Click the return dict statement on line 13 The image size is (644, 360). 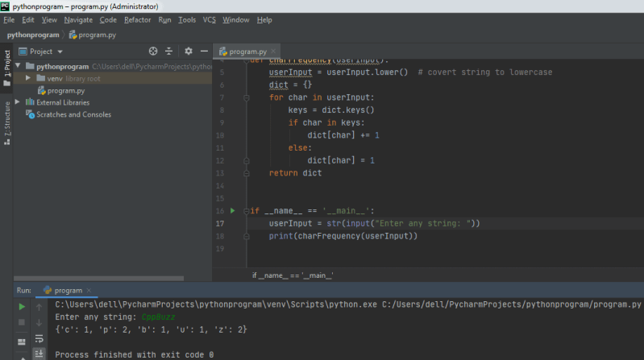coord(295,173)
